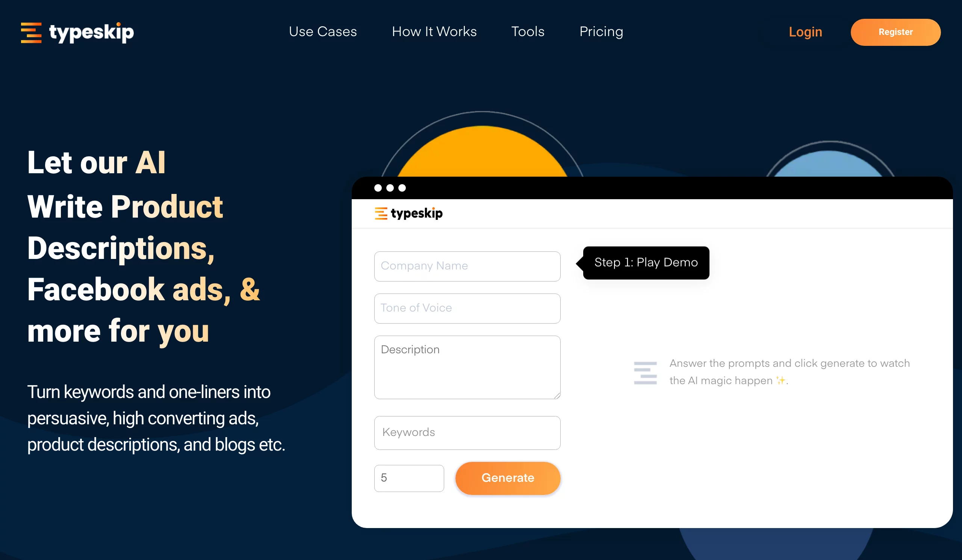Open the Use Cases menu item
Image resolution: width=962 pixels, height=560 pixels.
pos(322,31)
